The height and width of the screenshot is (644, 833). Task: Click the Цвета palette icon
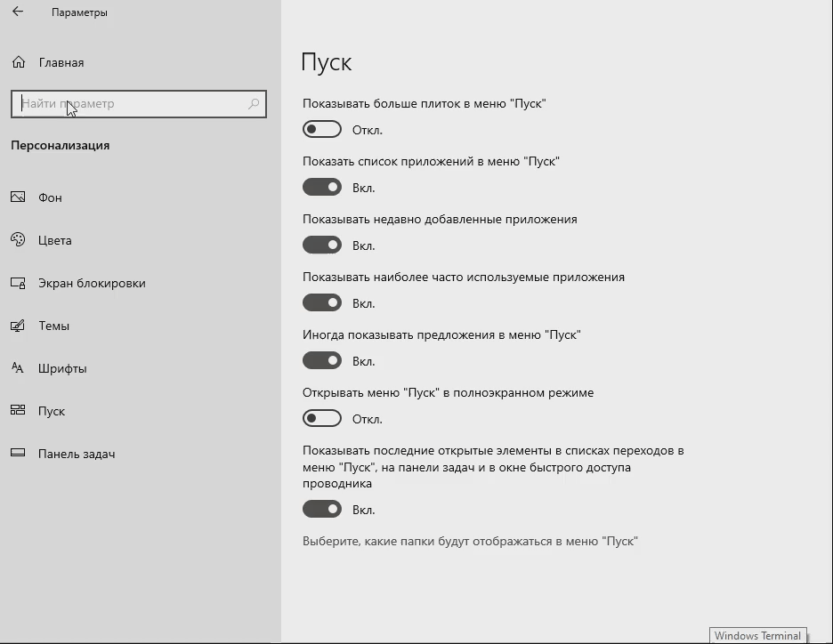coord(18,240)
